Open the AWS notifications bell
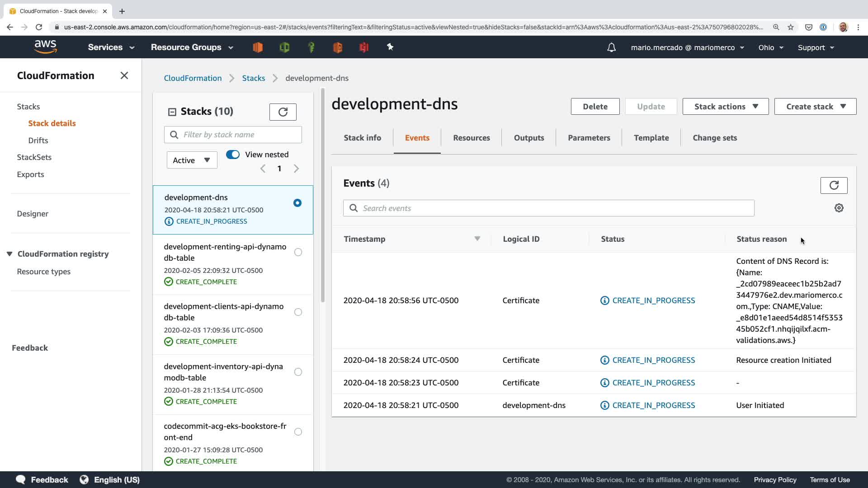Viewport: 868px width, 488px height. (611, 47)
